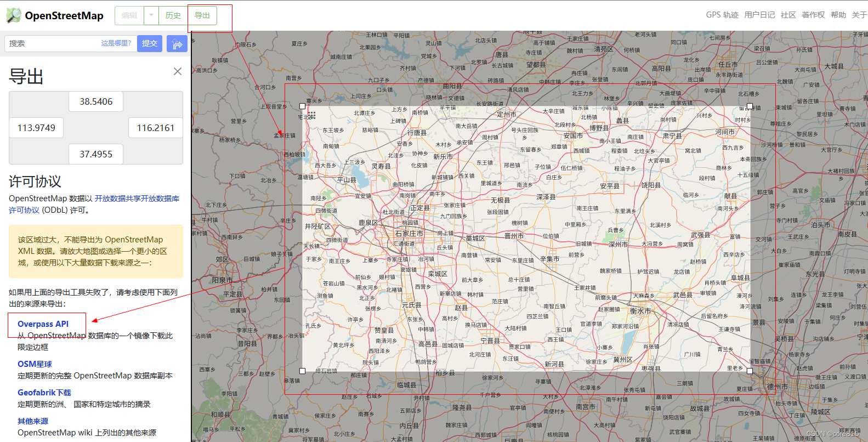This screenshot has width=868, height=442.
Task: Select the bottom-right corner handle of export area
Action: point(750,371)
